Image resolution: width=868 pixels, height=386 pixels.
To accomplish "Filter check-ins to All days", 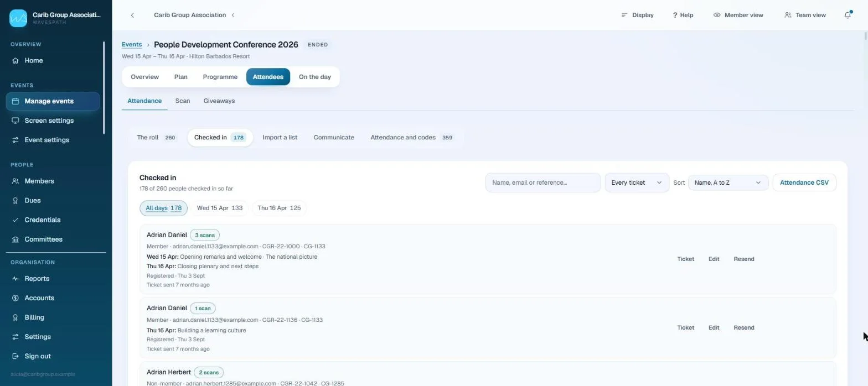I will (164, 208).
